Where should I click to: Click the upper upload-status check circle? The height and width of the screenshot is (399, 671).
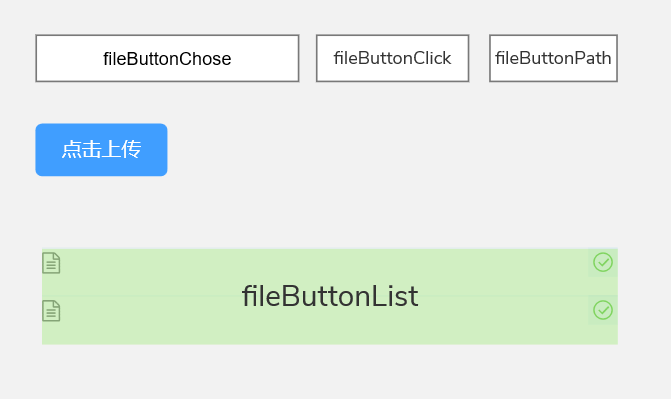(603, 262)
